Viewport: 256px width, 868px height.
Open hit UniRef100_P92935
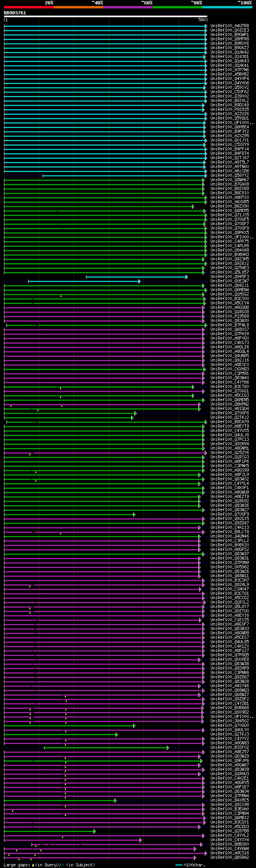(x=230, y=110)
